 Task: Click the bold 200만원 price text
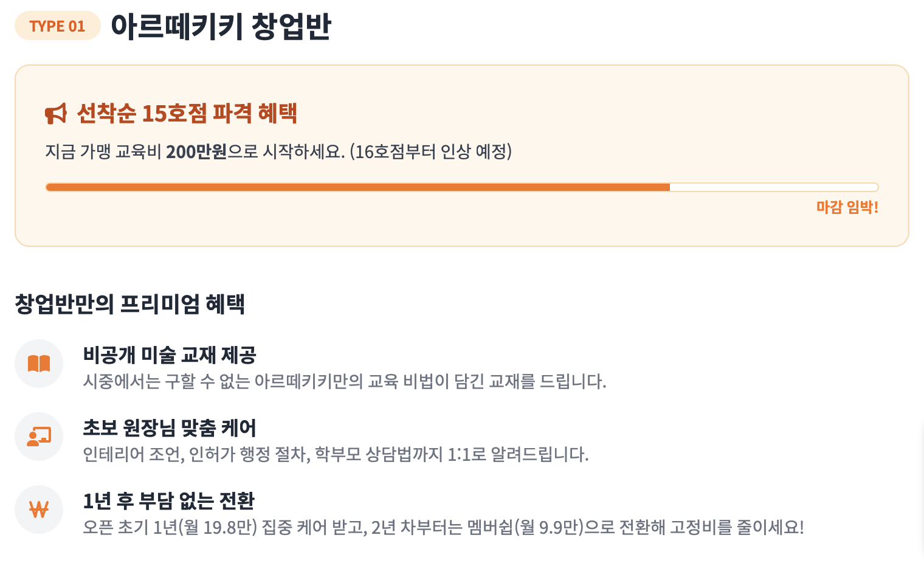tap(196, 151)
